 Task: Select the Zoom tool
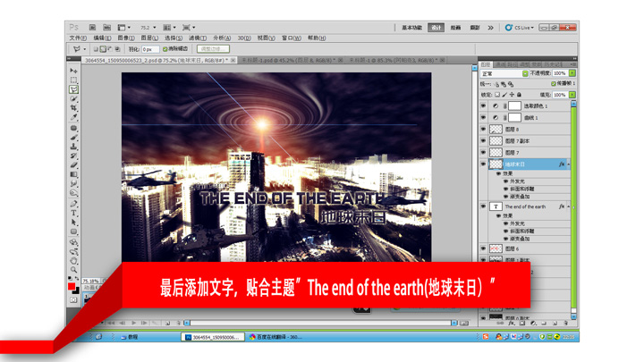[73, 270]
